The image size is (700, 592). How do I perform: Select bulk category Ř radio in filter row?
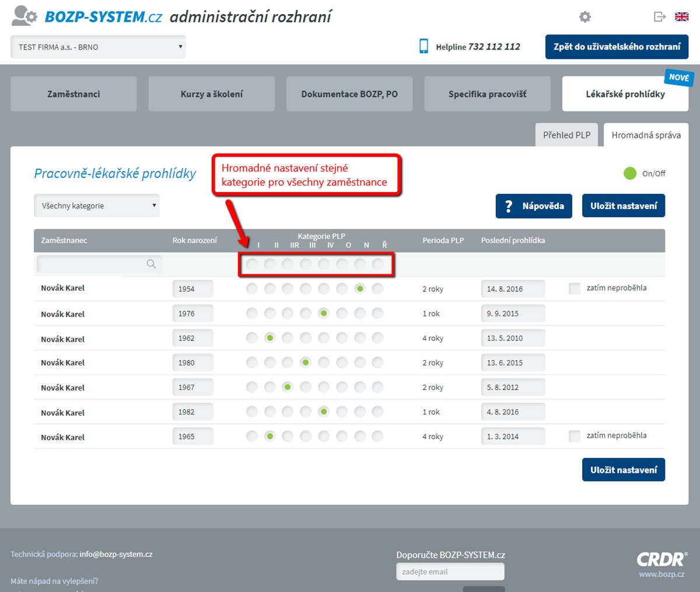(x=377, y=264)
